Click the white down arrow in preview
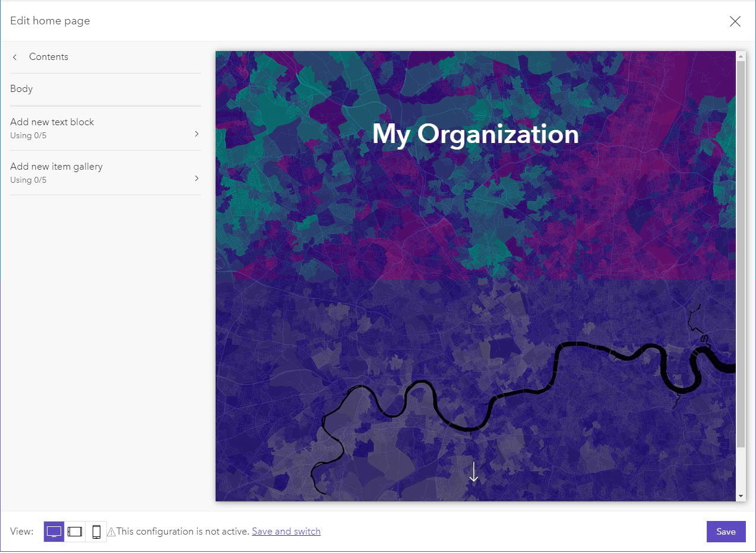Viewport: 756px width, 553px height. tap(473, 472)
